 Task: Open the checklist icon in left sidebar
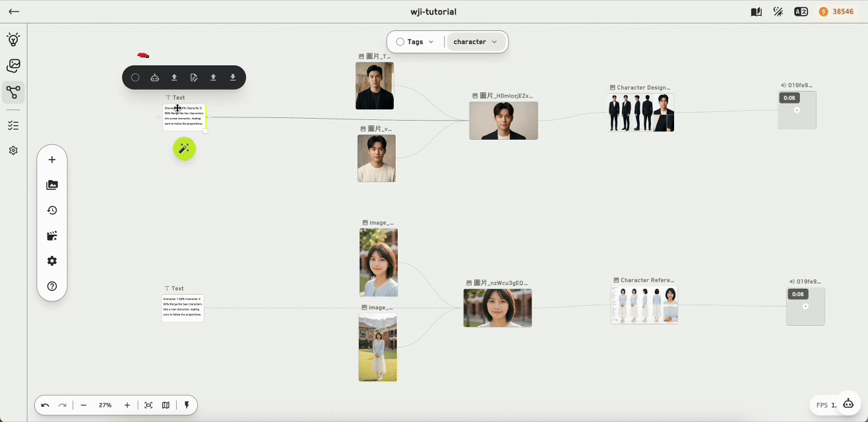point(13,125)
